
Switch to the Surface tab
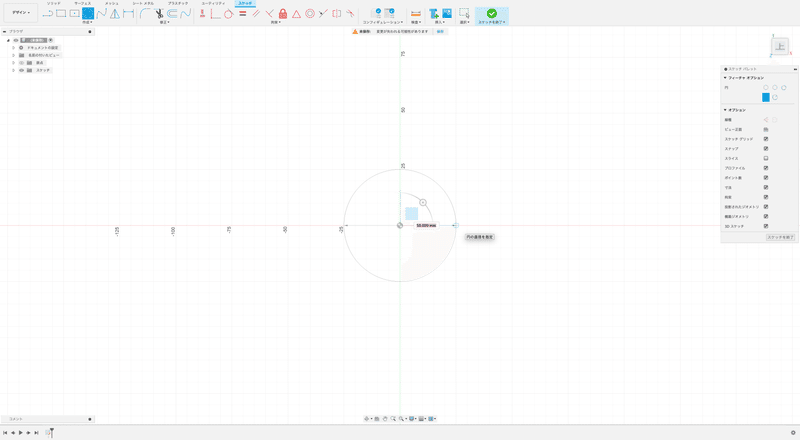(x=83, y=4)
